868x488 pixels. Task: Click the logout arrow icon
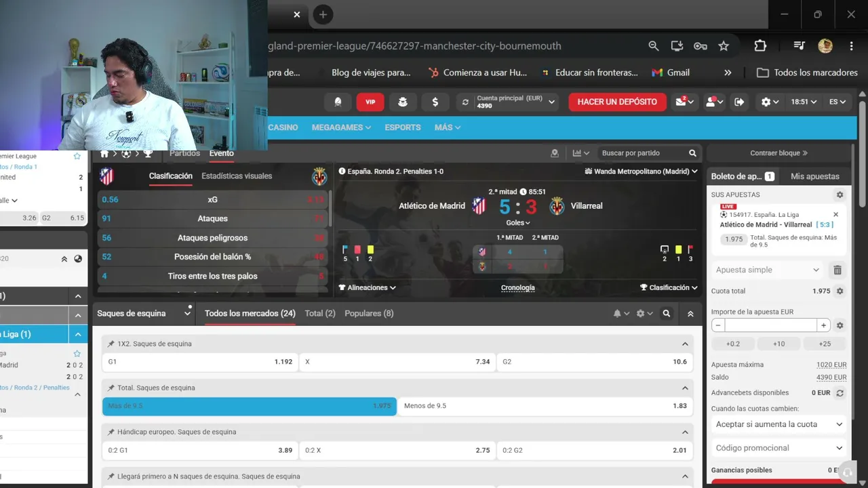coord(739,102)
